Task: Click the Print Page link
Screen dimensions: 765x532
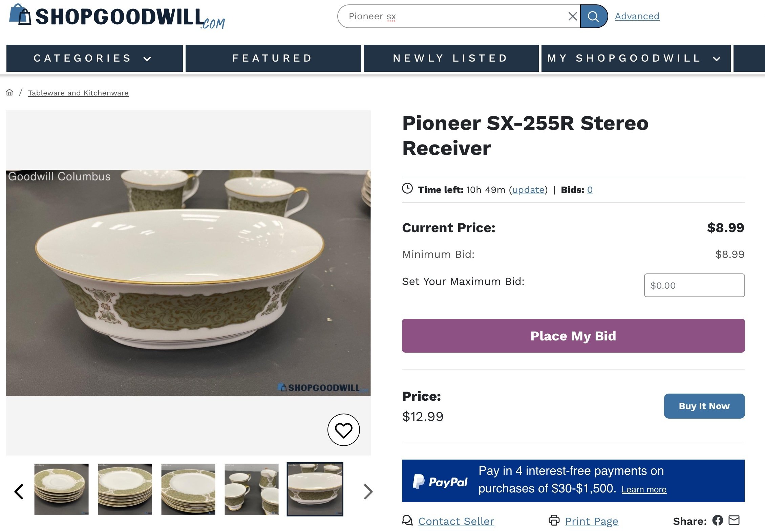Action: (x=591, y=521)
